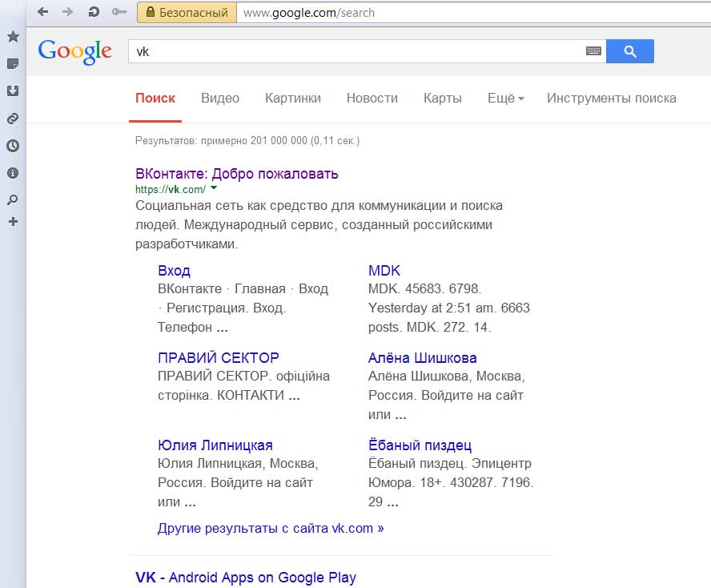Open the notes icon in the sidebar
Image resolution: width=711 pixels, height=588 pixels.
pos(13,63)
